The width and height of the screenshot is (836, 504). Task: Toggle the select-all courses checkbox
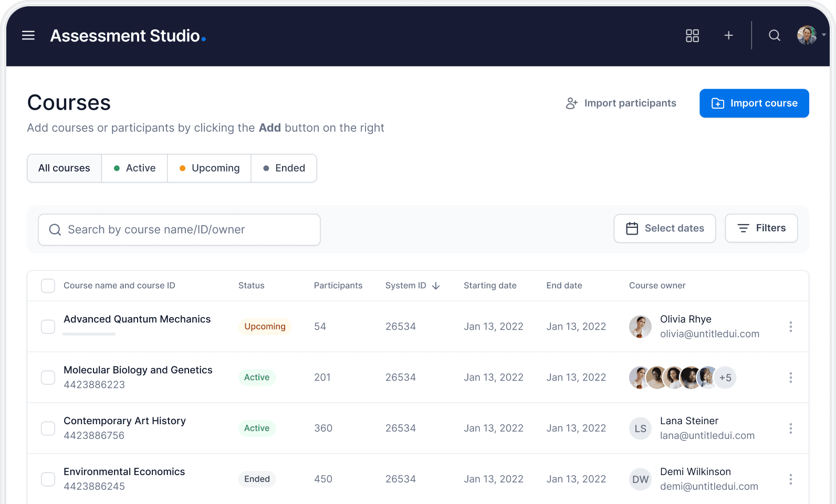[48, 286]
